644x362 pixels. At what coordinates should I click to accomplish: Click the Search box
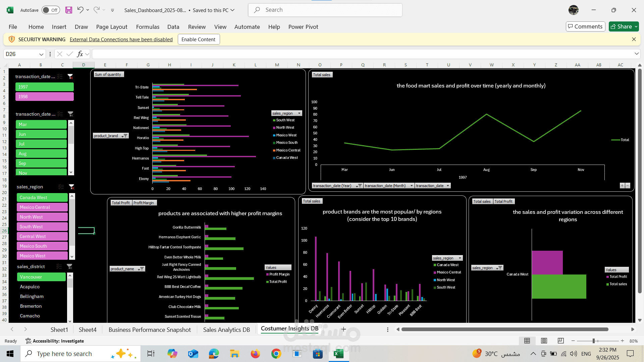[x=325, y=10]
